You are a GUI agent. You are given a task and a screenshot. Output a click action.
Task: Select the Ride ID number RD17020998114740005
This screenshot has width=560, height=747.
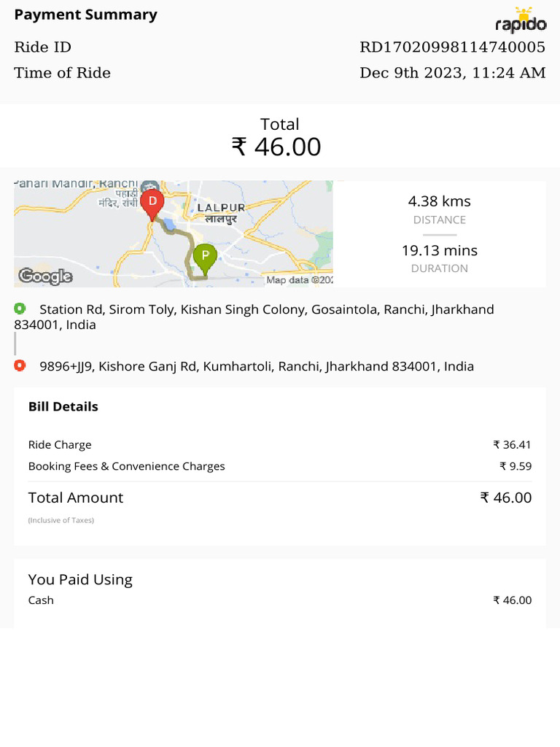(452, 47)
